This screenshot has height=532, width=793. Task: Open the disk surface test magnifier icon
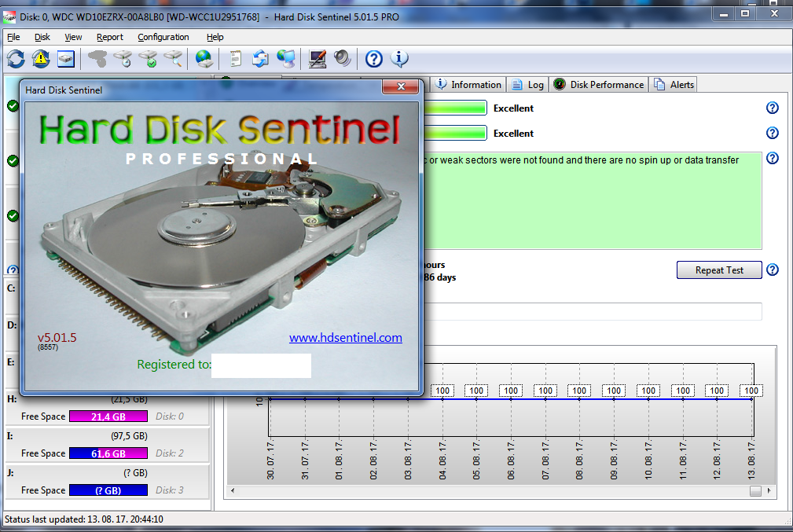click(174, 59)
